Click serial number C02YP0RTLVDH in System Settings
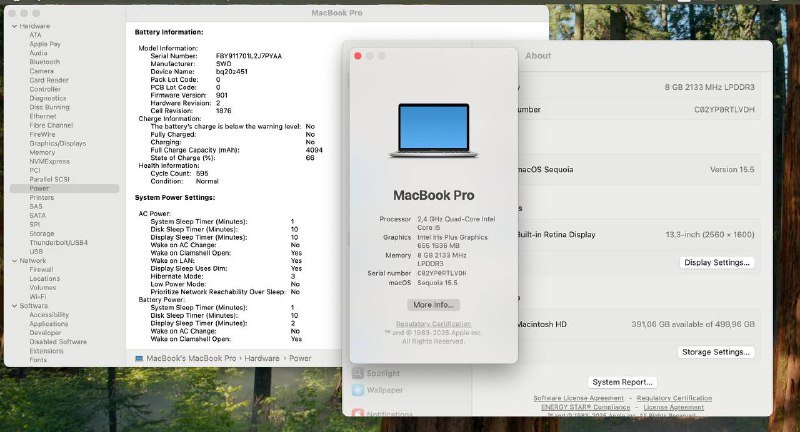The height and width of the screenshot is (432, 800). [x=724, y=110]
